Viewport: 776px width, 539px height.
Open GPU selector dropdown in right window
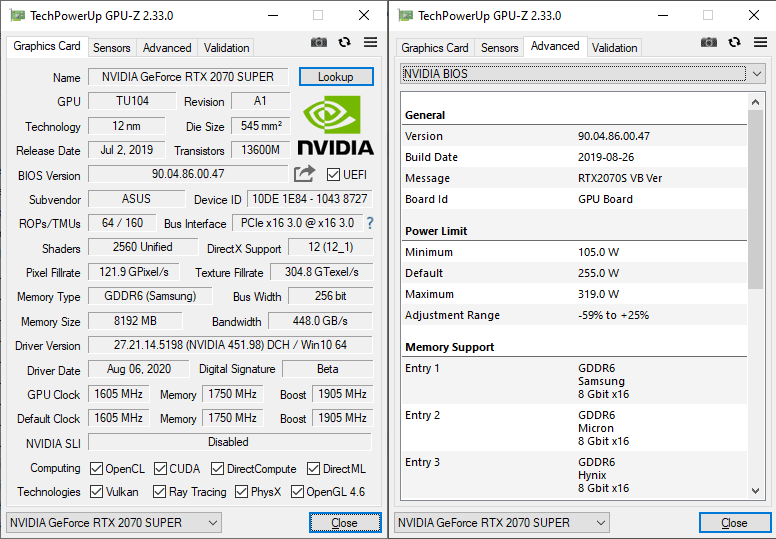pyautogui.click(x=502, y=523)
